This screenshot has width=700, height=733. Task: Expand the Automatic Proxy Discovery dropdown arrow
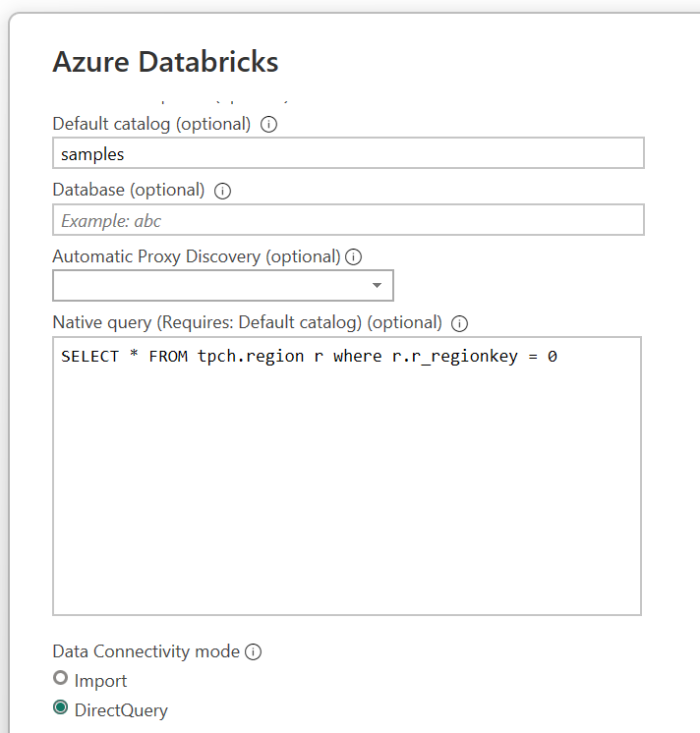(377, 286)
